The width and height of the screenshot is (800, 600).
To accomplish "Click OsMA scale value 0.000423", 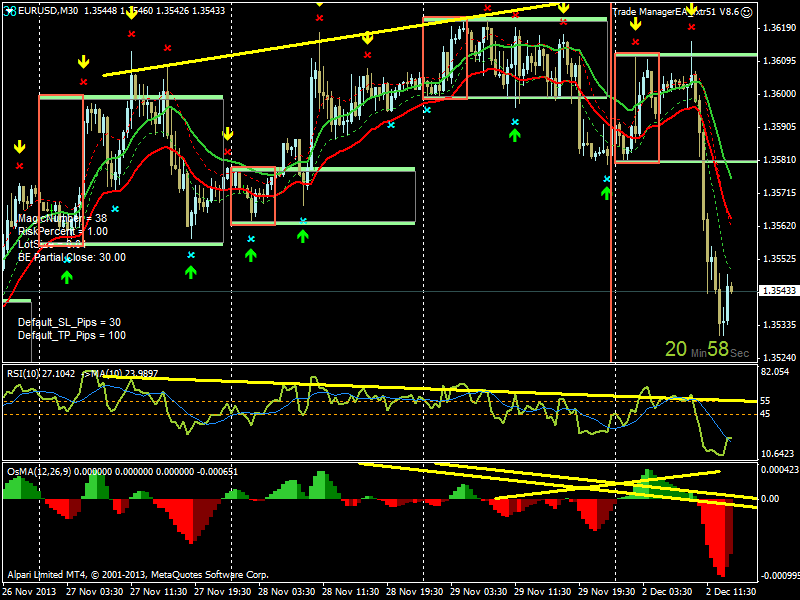I will click(780, 470).
